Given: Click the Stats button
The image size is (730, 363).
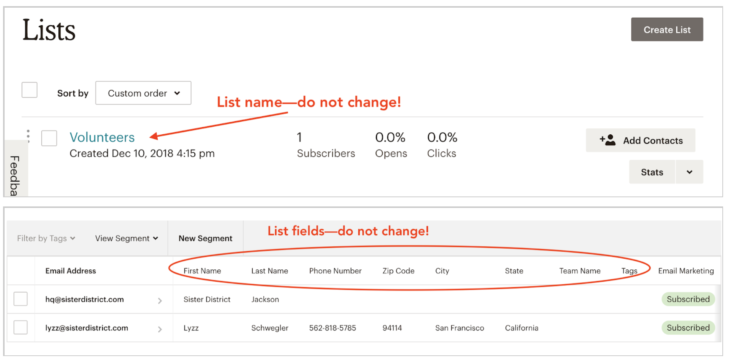Looking at the screenshot, I should tap(652, 172).
